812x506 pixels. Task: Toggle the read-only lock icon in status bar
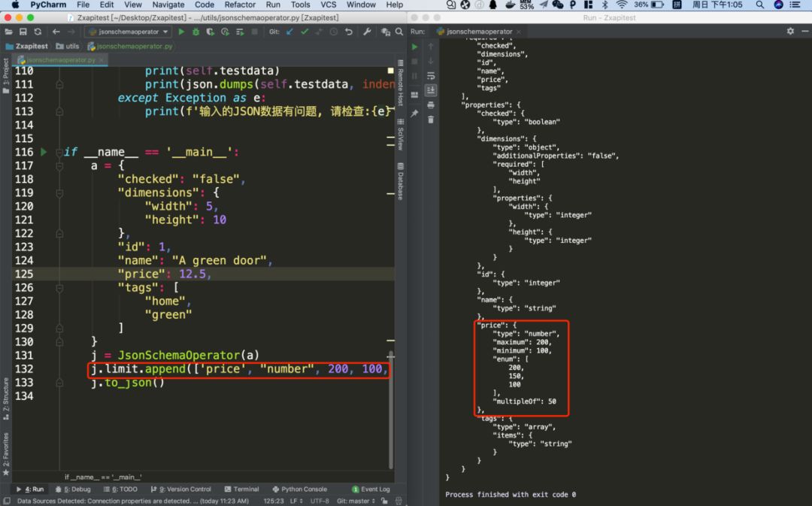click(384, 501)
